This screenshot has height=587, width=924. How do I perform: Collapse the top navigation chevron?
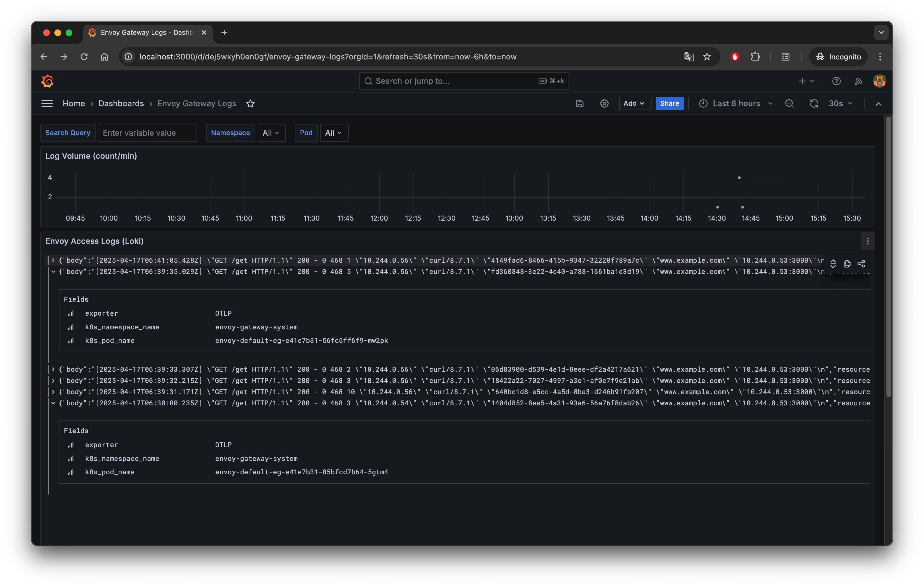click(x=878, y=104)
